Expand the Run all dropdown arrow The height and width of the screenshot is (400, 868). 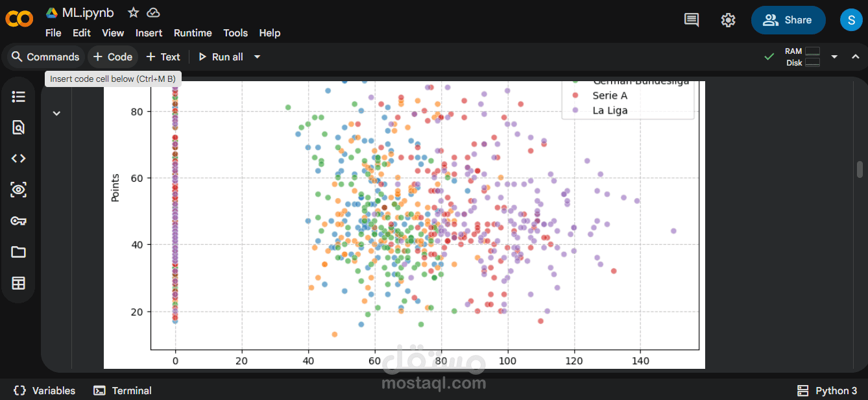257,57
